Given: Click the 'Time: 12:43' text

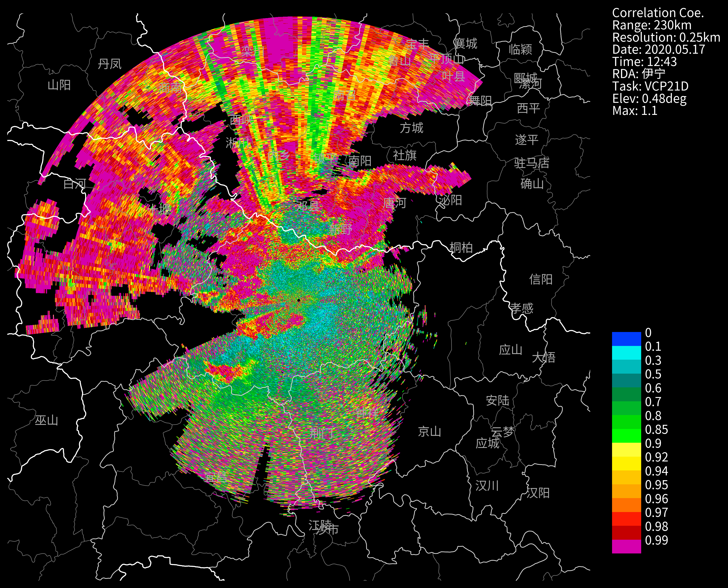Looking at the screenshot, I should [644, 62].
